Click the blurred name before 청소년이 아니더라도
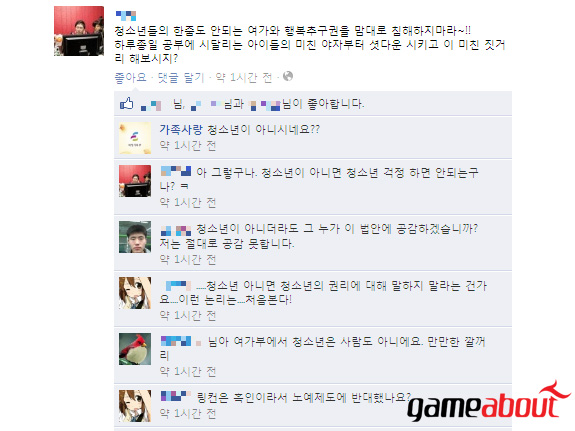The width and height of the screenshot is (575, 431). tap(176, 230)
